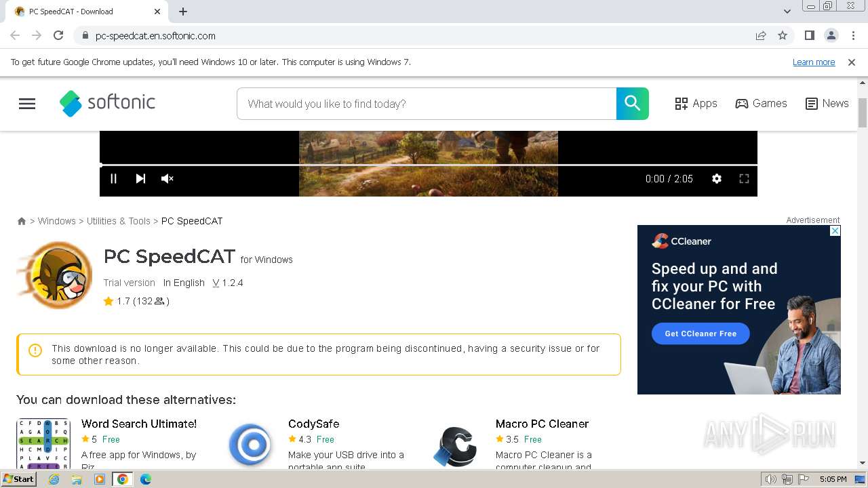Image resolution: width=868 pixels, height=488 pixels.
Task: Open File Explorer from taskbar
Action: [77, 479]
